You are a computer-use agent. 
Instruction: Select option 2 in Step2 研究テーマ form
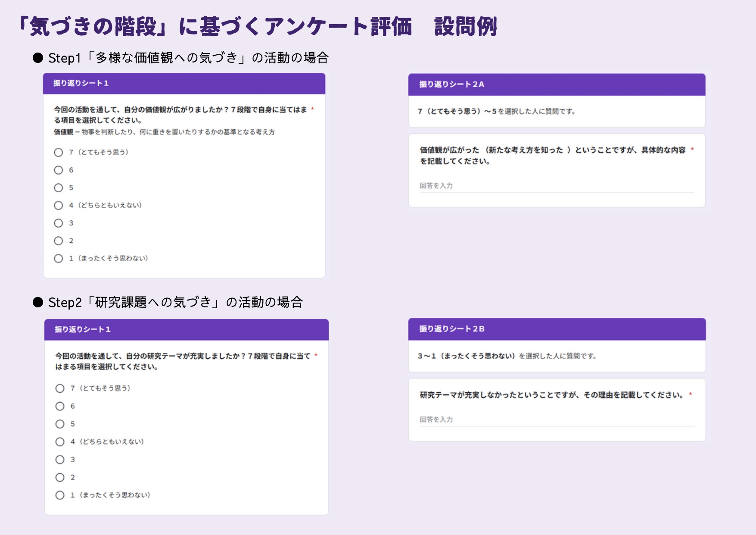(x=60, y=478)
